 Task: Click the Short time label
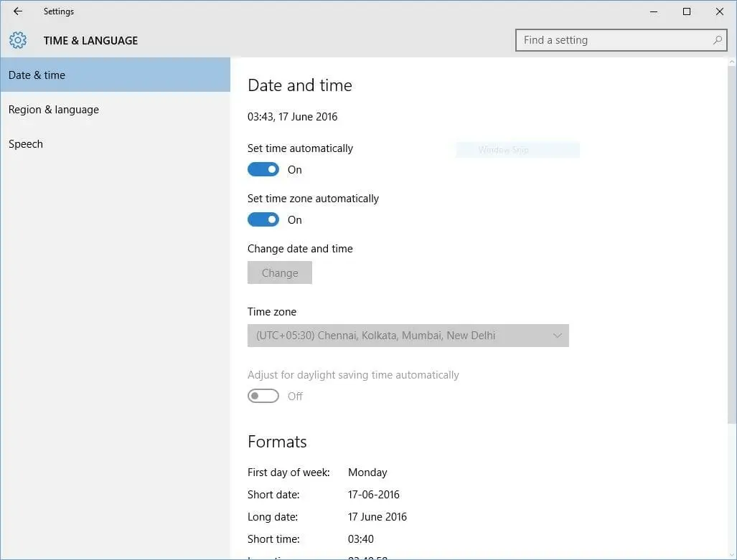273,539
